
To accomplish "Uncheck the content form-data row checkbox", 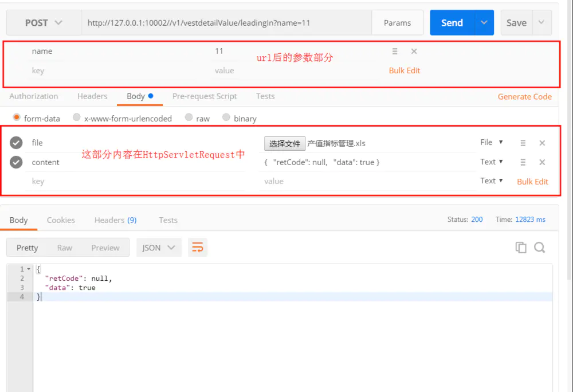I will click(x=15, y=162).
